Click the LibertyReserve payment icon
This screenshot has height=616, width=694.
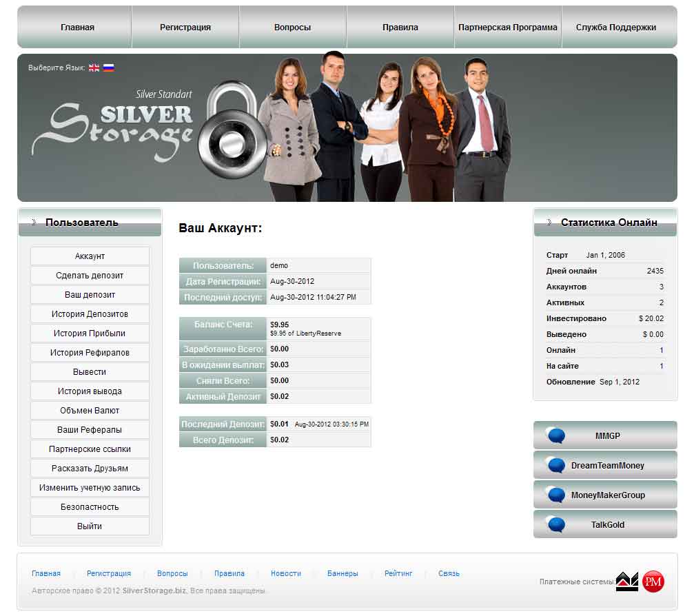(627, 582)
